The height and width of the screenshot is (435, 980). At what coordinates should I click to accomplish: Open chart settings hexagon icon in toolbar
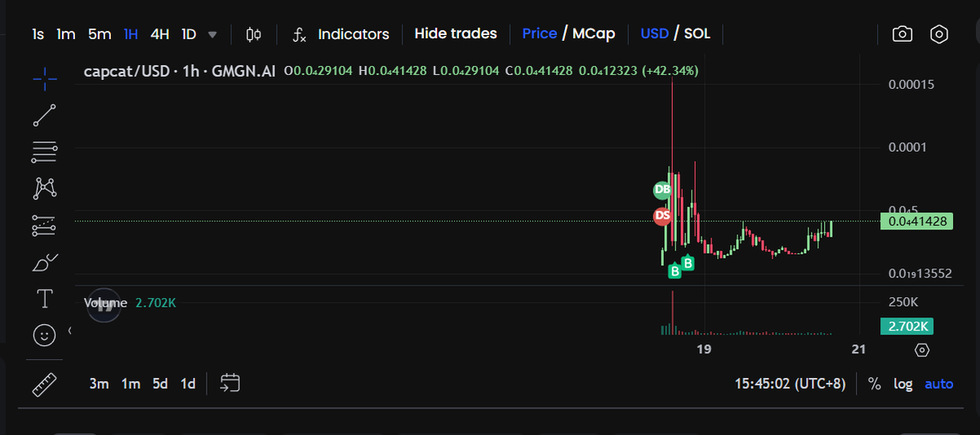pos(939,34)
